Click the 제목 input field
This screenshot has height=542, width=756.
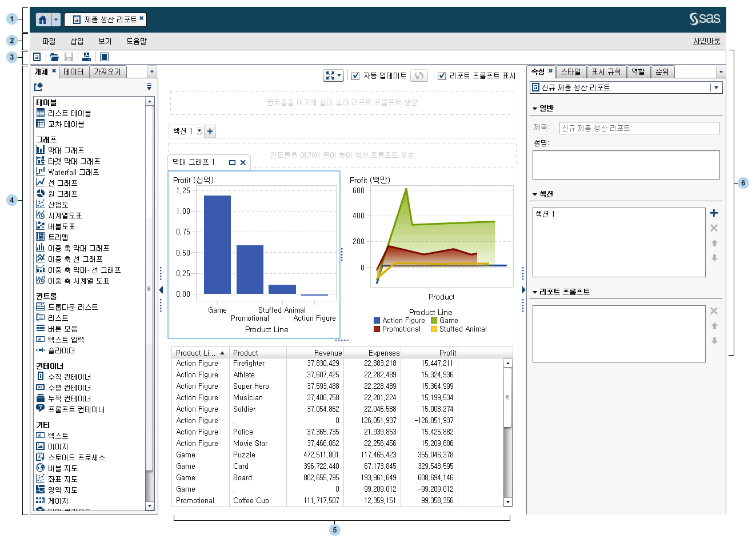[x=639, y=128]
